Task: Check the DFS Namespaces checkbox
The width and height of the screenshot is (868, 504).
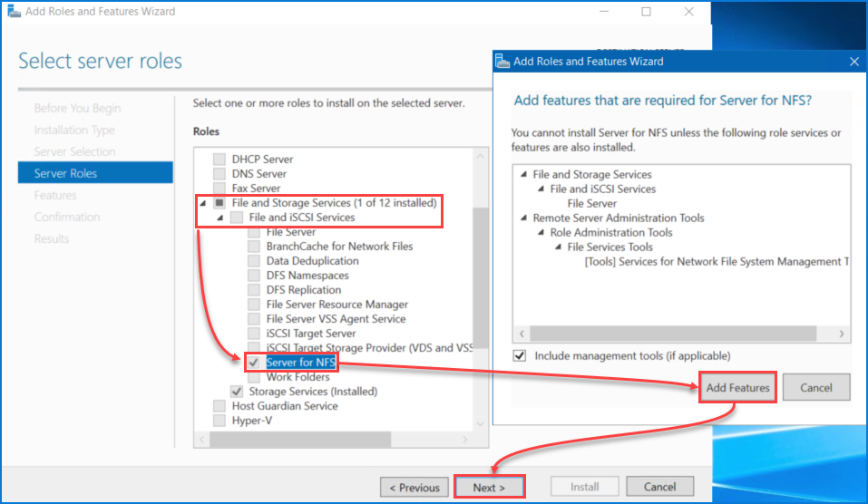Action: click(254, 276)
